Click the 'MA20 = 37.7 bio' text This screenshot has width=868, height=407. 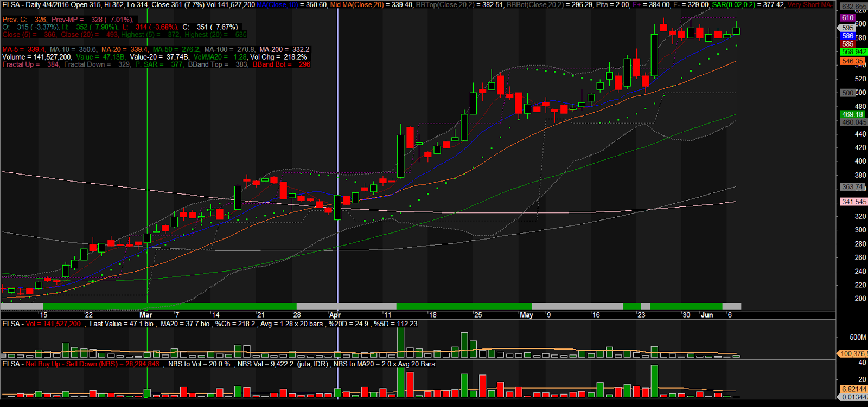click(185, 324)
